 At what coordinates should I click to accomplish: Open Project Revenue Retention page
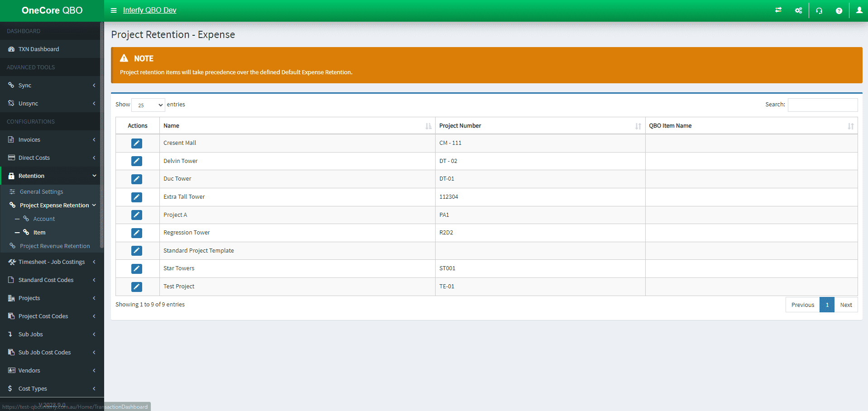[x=55, y=246]
